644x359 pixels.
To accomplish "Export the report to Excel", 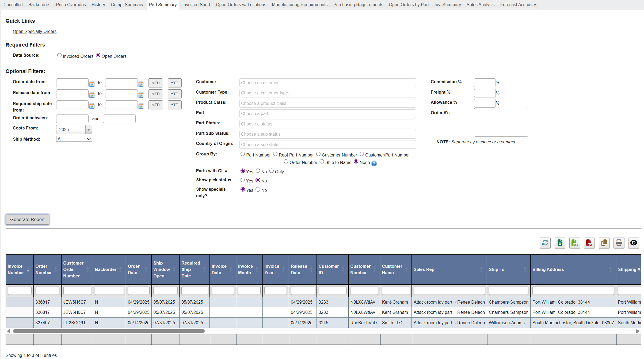I will pos(560,243).
